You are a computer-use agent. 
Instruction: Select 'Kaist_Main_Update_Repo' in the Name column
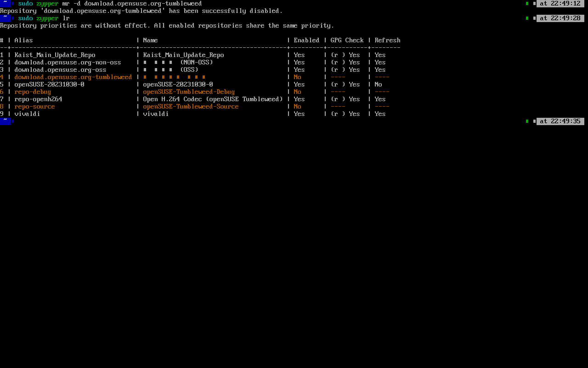pyautogui.click(x=184, y=55)
